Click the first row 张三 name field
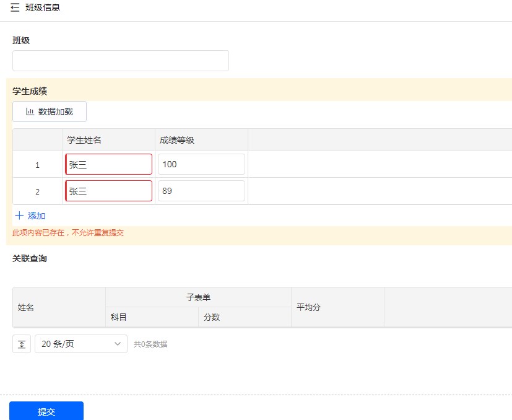The height and width of the screenshot is (420, 512). 109,164
